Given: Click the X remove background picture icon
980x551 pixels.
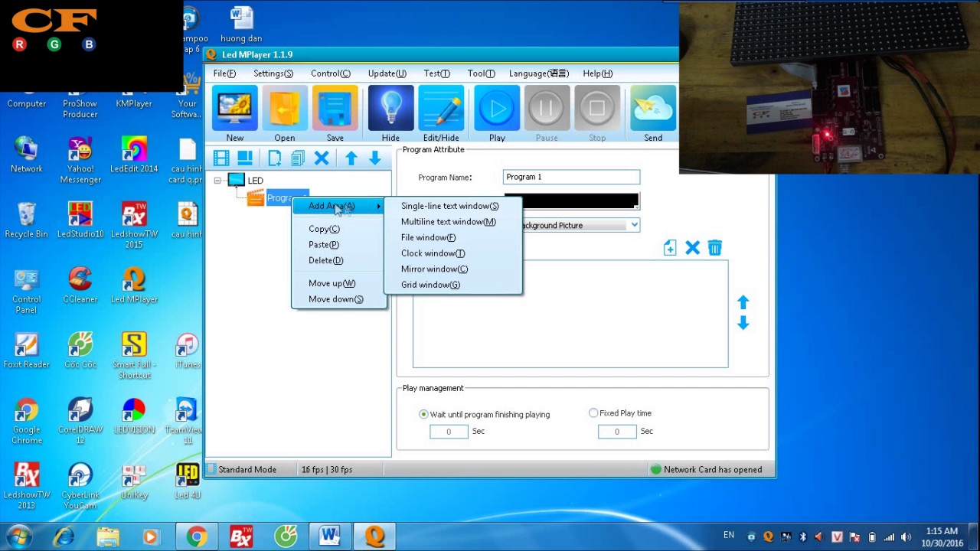Looking at the screenshot, I should click(692, 248).
